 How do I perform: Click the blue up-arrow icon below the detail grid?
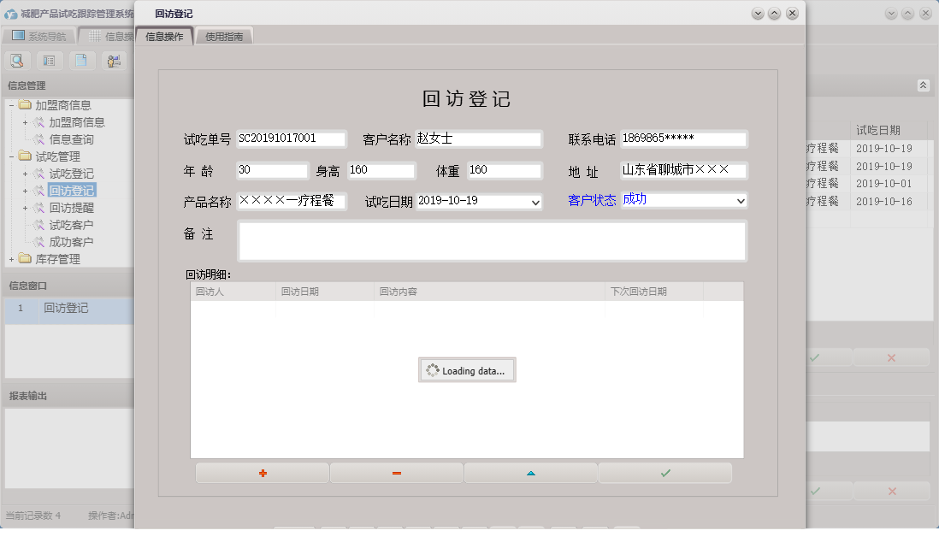click(x=530, y=472)
